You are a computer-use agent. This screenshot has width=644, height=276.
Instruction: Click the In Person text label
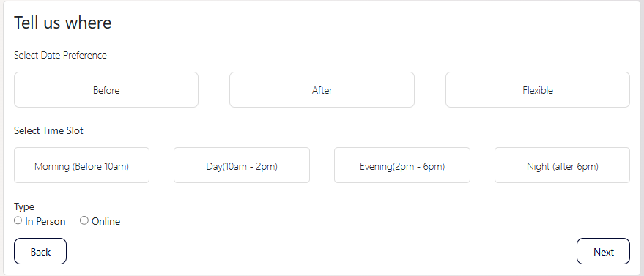click(45, 221)
